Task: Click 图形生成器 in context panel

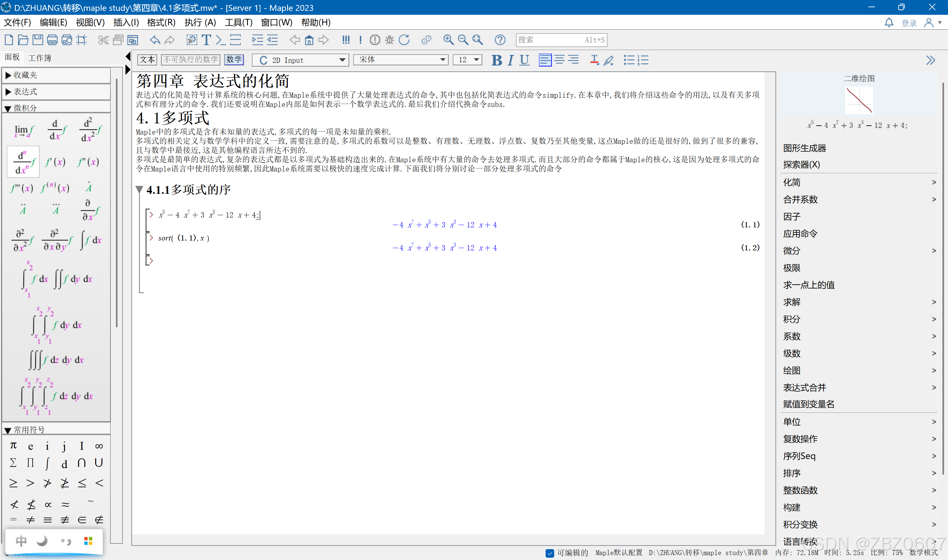Action: click(x=804, y=148)
